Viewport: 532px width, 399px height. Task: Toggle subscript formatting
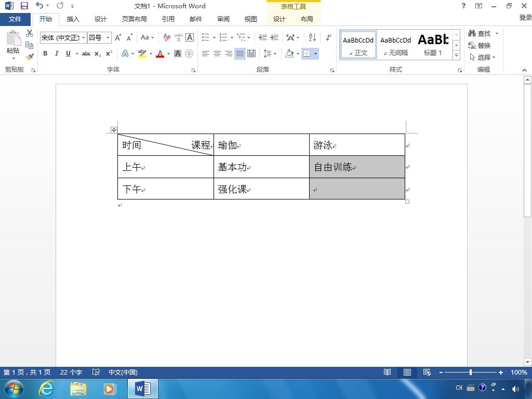pos(98,54)
